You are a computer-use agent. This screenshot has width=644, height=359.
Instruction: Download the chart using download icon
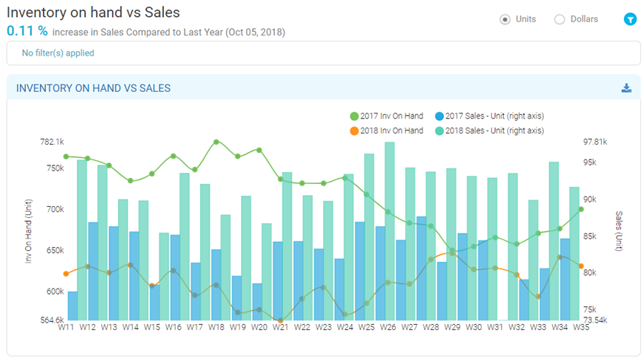[626, 88]
